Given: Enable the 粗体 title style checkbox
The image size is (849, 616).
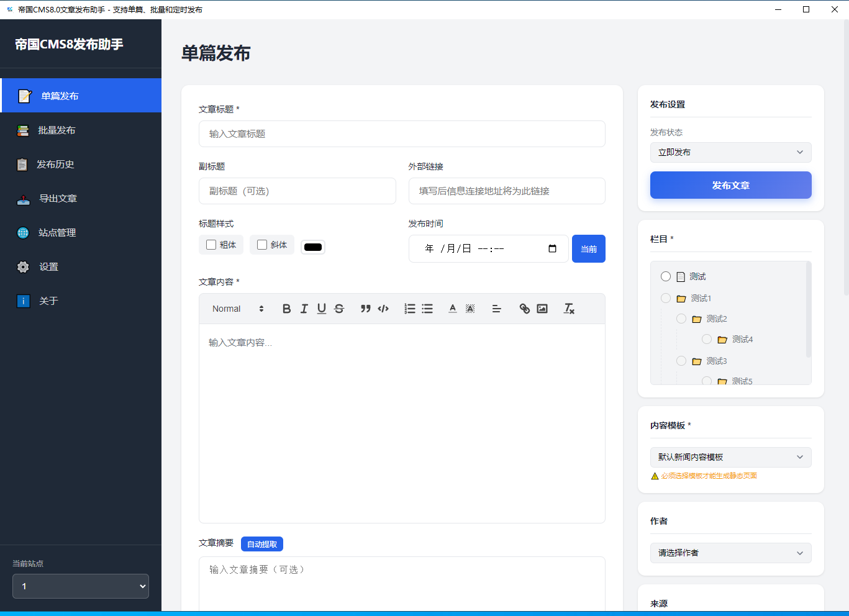Looking at the screenshot, I should (211, 245).
